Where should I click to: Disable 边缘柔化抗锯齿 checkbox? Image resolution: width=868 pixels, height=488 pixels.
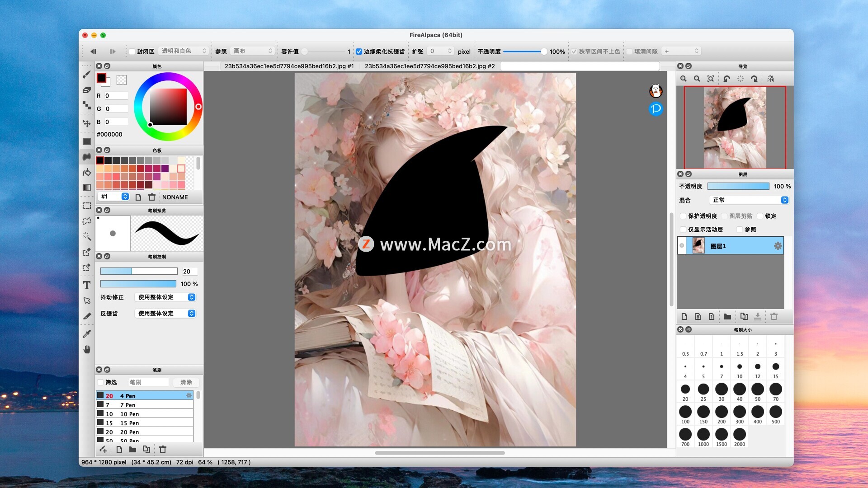(x=359, y=52)
